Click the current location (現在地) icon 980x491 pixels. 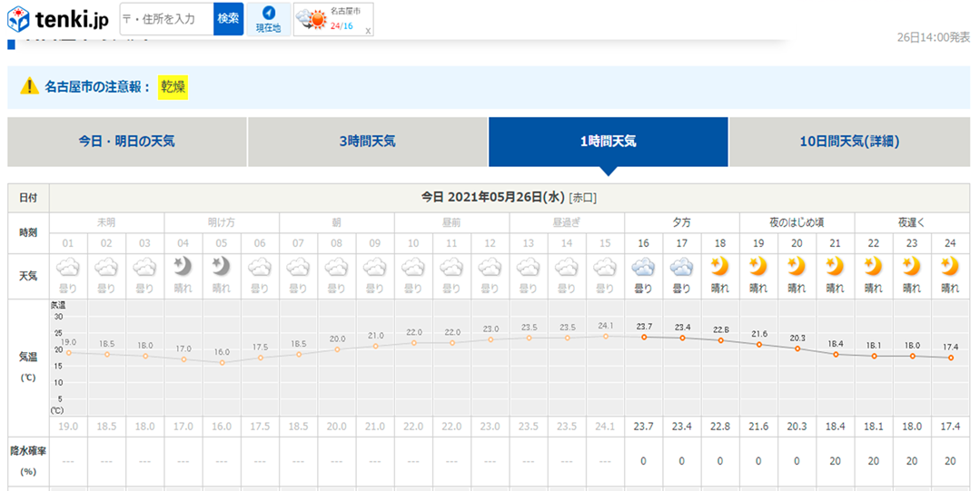pos(268,19)
